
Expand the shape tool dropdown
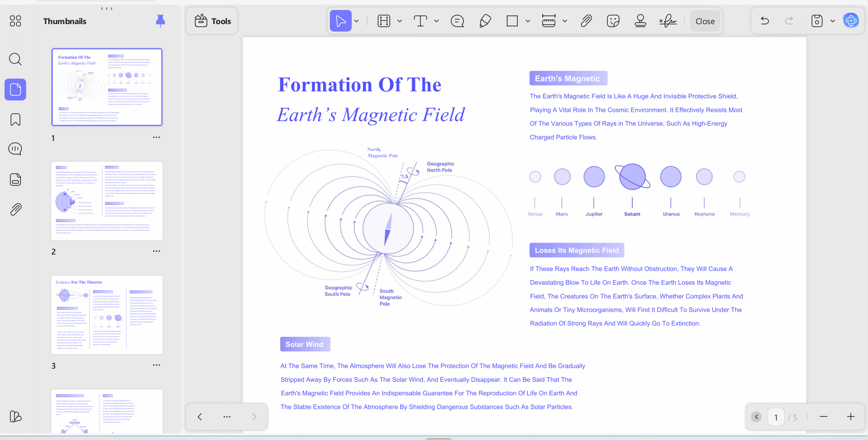[x=528, y=21]
